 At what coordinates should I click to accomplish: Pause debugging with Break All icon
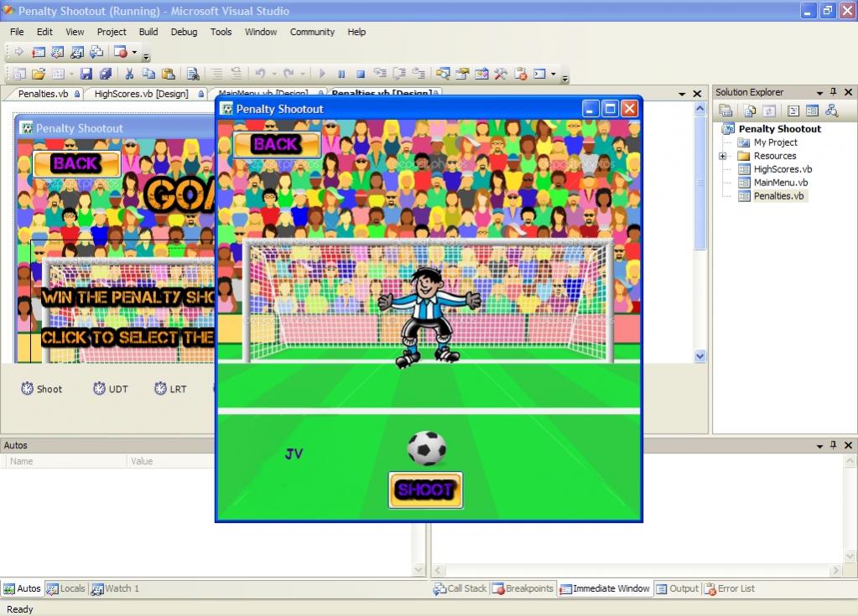click(341, 74)
